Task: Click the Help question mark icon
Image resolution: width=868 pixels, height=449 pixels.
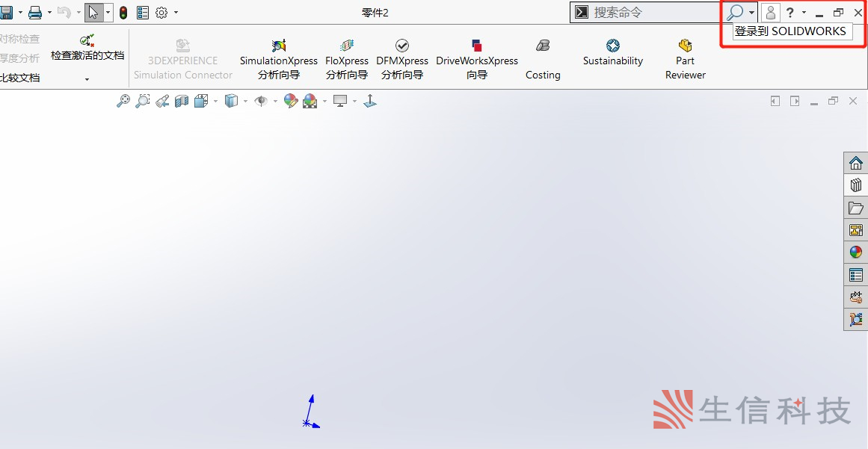Action: click(790, 12)
